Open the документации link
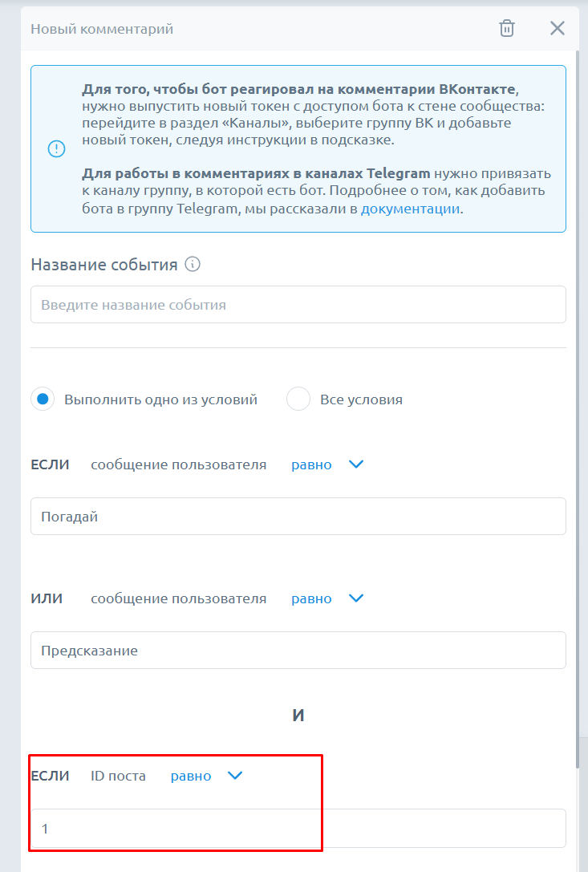 [410, 209]
